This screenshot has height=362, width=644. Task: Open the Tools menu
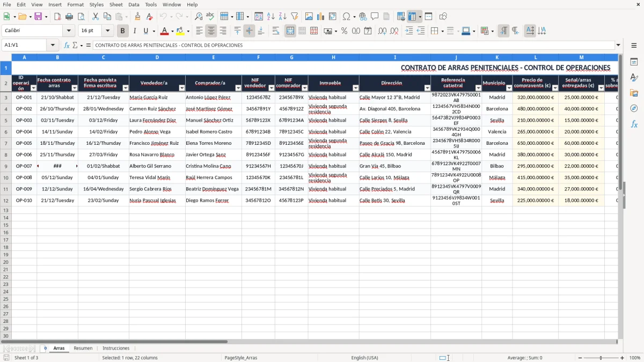coord(151,4)
